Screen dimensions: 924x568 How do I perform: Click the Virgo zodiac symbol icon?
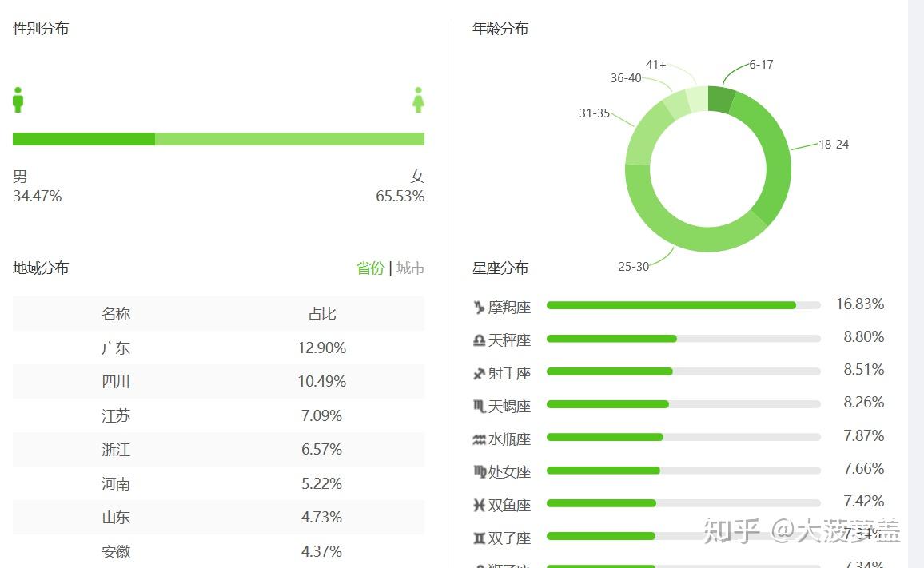(x=479, y=472)
